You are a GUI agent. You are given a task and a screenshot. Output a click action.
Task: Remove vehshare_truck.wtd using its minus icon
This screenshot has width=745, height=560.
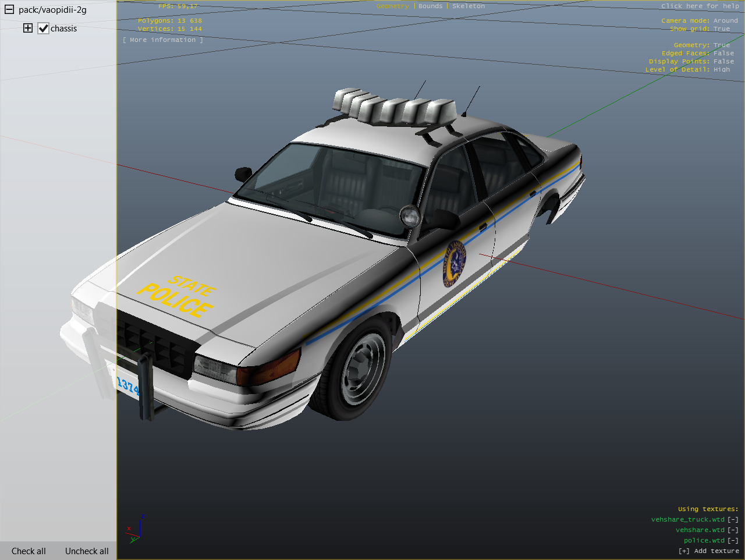pyautogui.click(x=733, y=519)
